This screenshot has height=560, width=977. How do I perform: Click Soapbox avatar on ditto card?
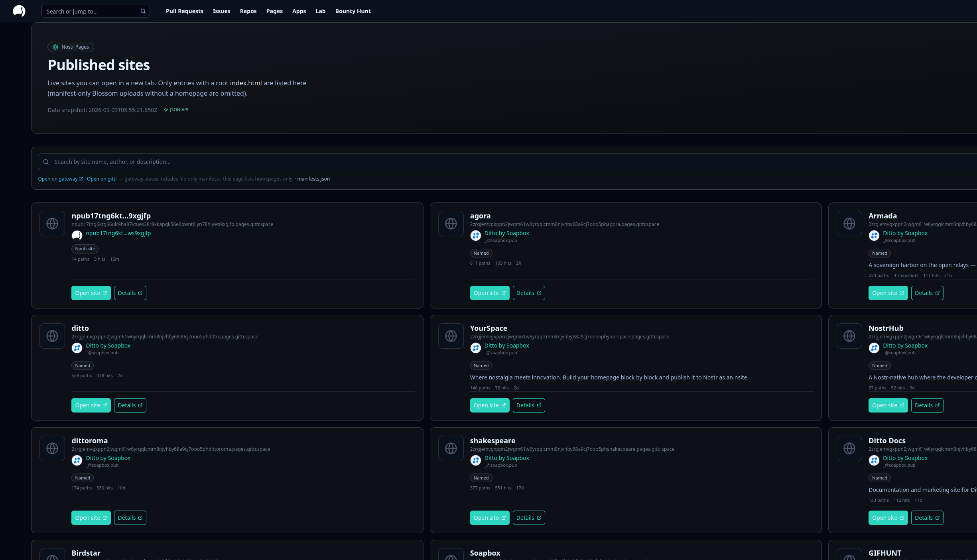[77, 348]
